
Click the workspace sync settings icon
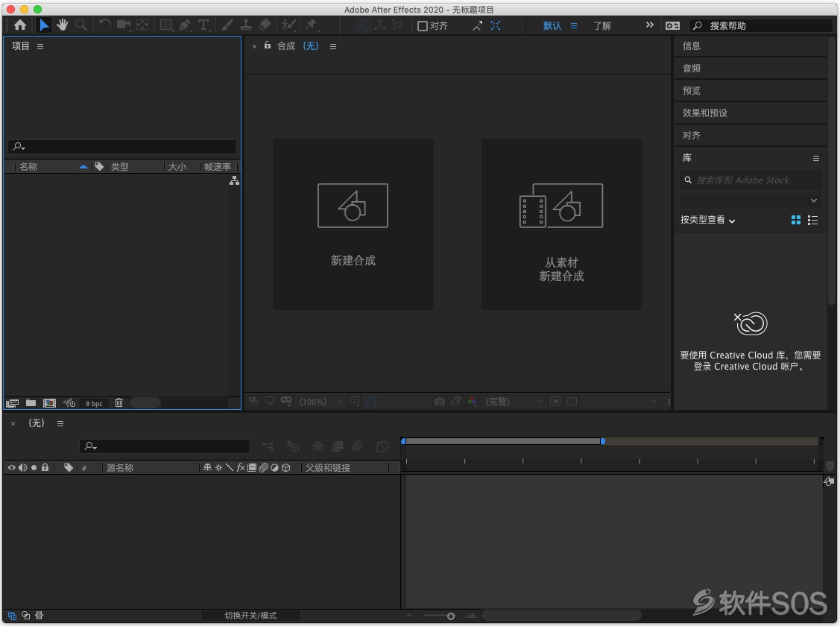[672, 25]
